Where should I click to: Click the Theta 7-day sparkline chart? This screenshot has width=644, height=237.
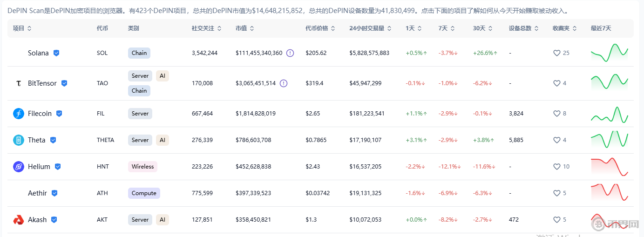[x=610, y=140]
